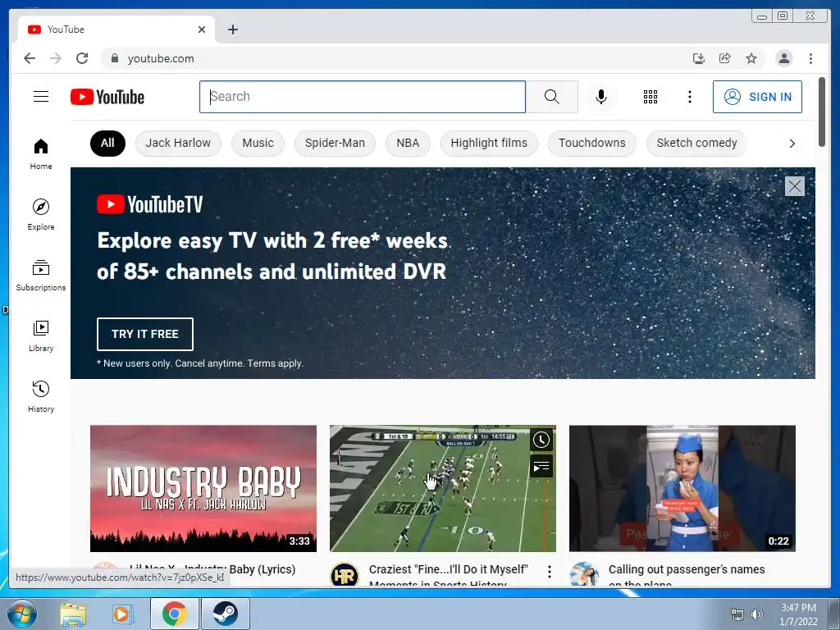Open Calling out passenger's names title
The width and height of the screenshot is (840, 630).
click(687, 576)
